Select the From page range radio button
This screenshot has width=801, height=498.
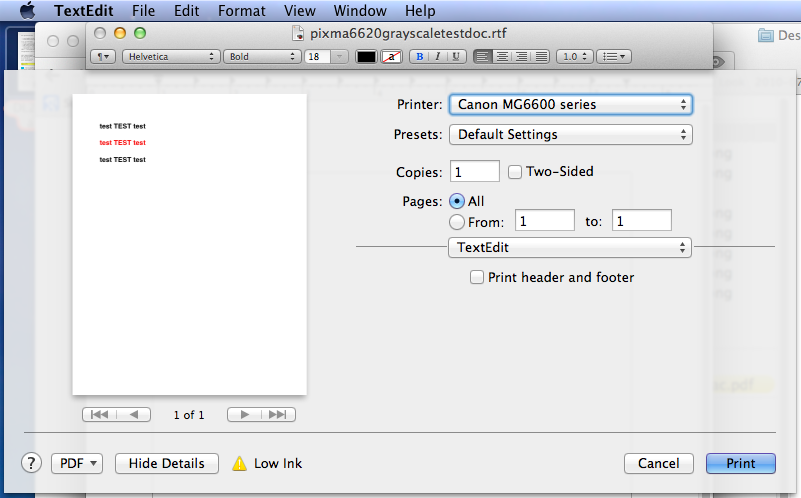[x=457, y=222]
